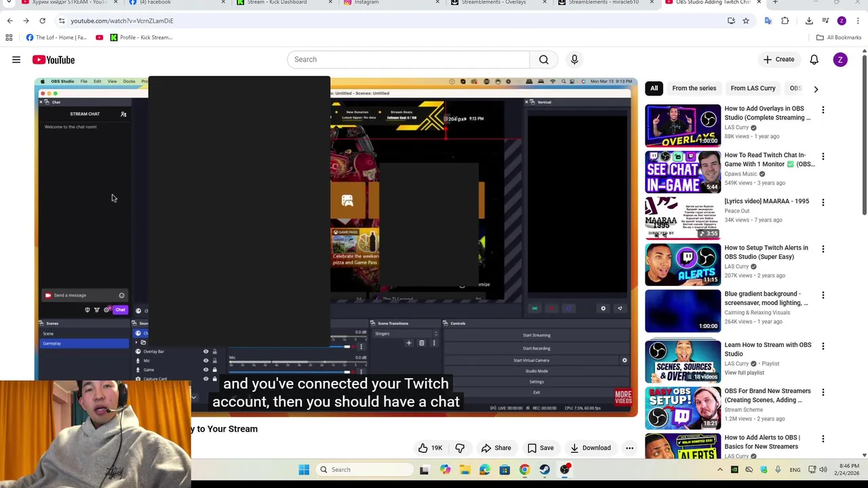868x488 pixels.
Task: Open options for MAARAA 1995 lyrics video
Action: click(823, 202)
